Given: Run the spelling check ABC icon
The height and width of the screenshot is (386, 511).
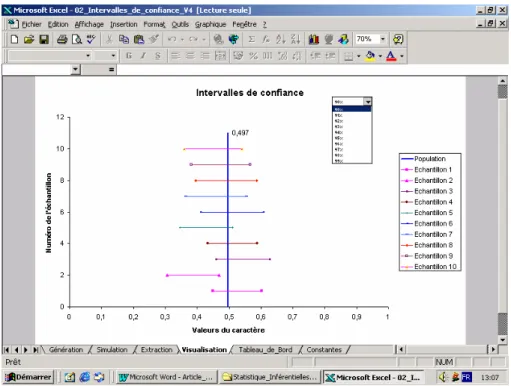Looking at the screenshot, I should (x=91, y=39).
